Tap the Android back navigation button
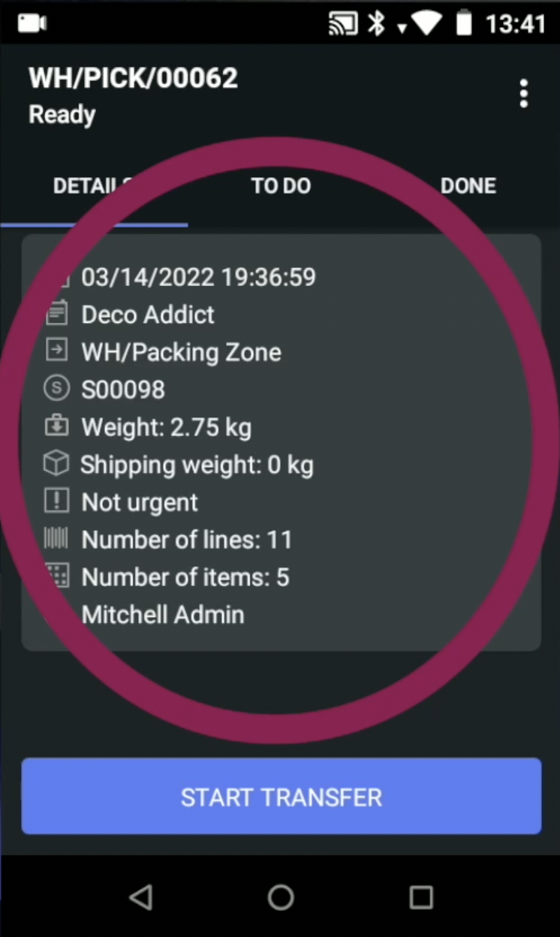The width and height of the screenshot is (560, 937). (x=140, y=896)
